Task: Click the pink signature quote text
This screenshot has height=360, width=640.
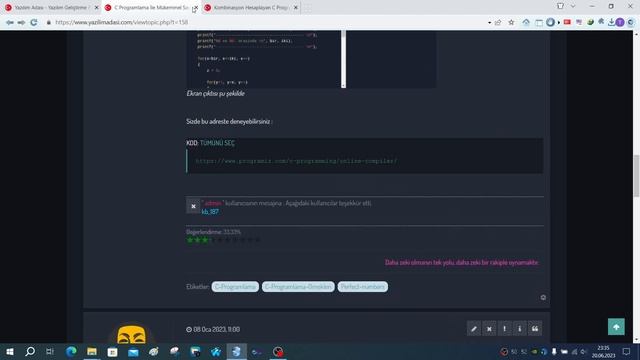Action: pyautogui.click(x=462, y=262)
